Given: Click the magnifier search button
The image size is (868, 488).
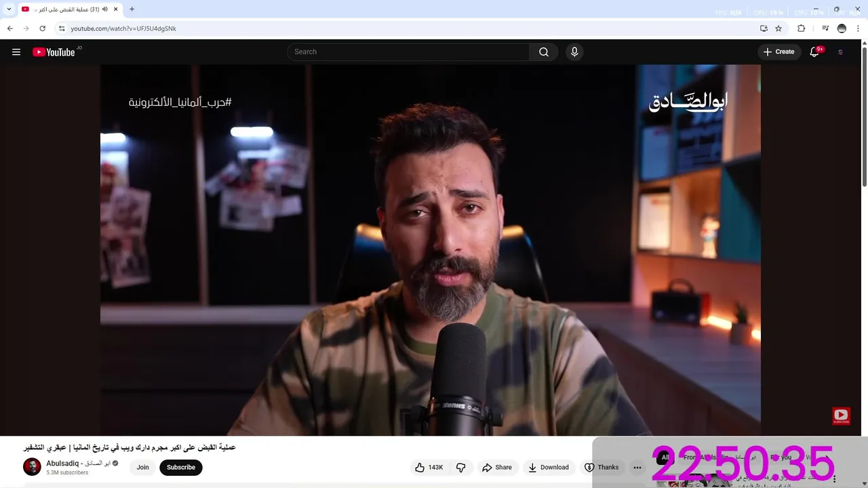Looking at the screenshot, I should coord(544,52).
